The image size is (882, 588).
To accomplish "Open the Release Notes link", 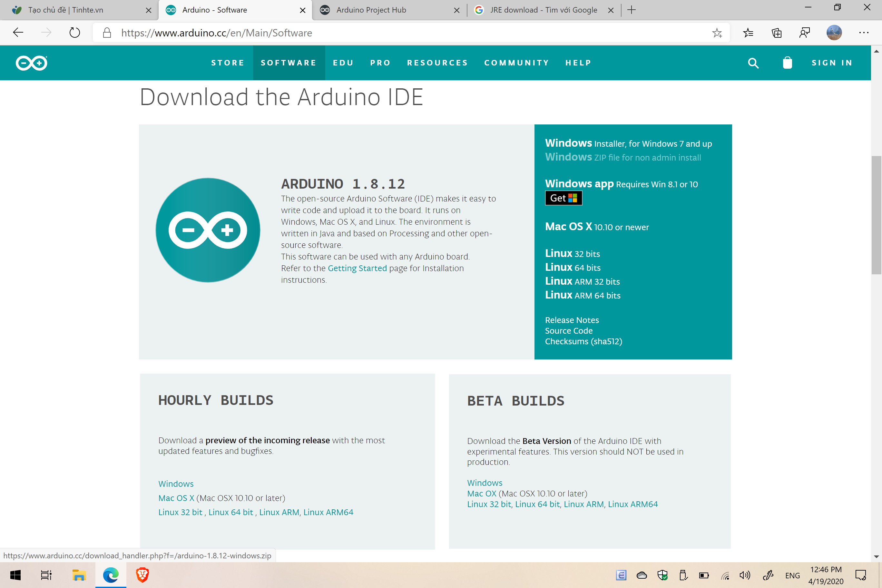I will tap(572, 320).
